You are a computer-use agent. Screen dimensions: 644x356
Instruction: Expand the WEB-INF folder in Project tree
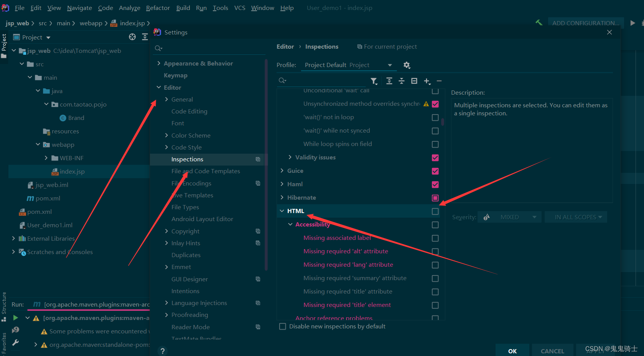click(46, 158)
